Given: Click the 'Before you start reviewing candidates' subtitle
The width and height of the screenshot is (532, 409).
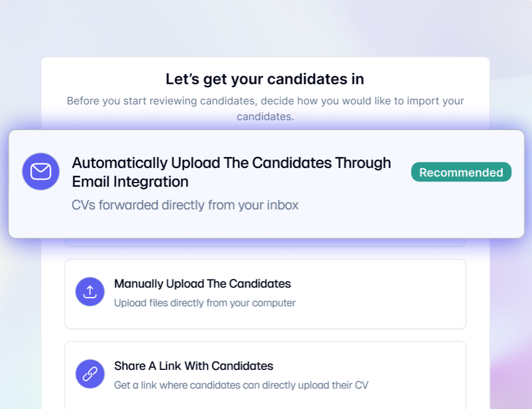Looking at the screenshot, I should [265, 101].
